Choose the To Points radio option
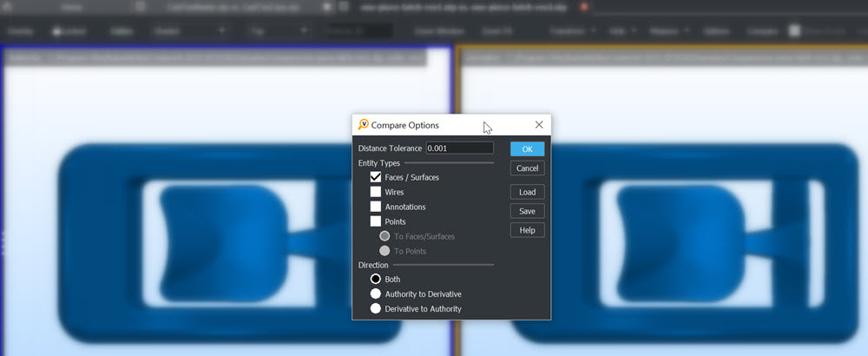Screen dimensions: 868x356 [x=385, y=251]
